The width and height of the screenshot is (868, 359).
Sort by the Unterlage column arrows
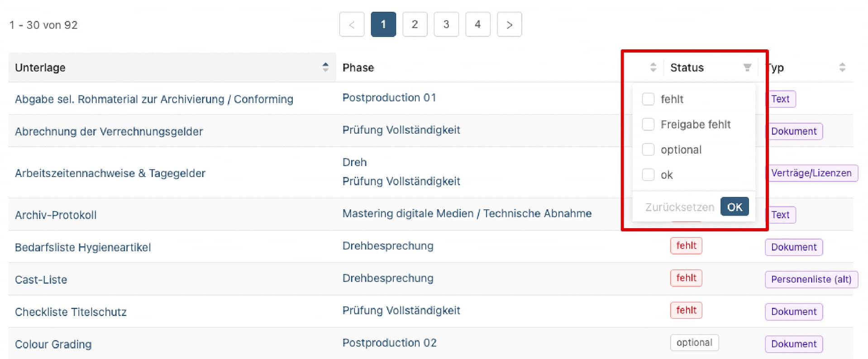pyautogui.click(x=325, y=67)
